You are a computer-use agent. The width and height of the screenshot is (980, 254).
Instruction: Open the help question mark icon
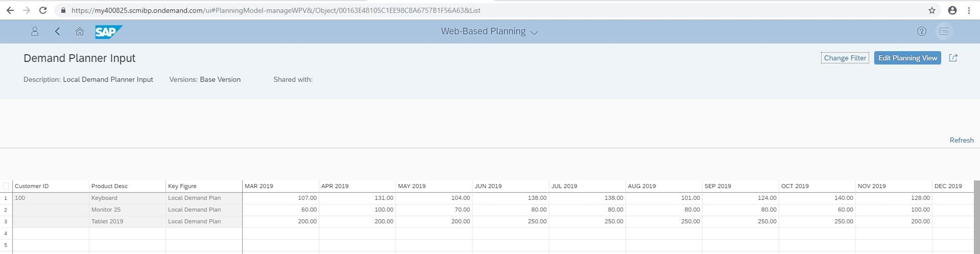pos(922,31)
